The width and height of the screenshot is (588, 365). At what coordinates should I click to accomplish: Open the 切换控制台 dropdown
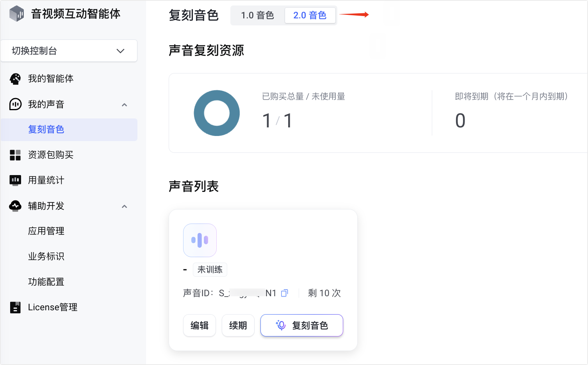[x=69, y=51]
